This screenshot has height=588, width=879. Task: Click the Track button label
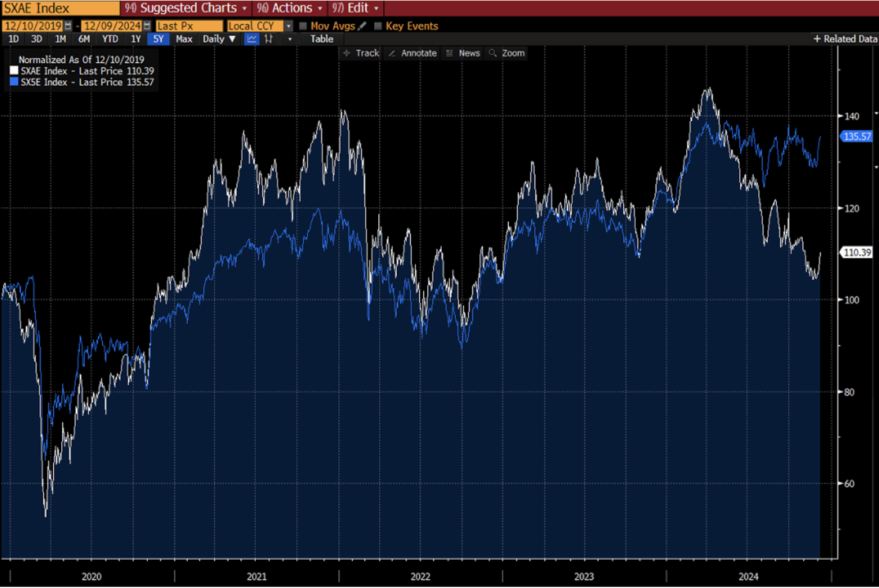tap(367, 53)
